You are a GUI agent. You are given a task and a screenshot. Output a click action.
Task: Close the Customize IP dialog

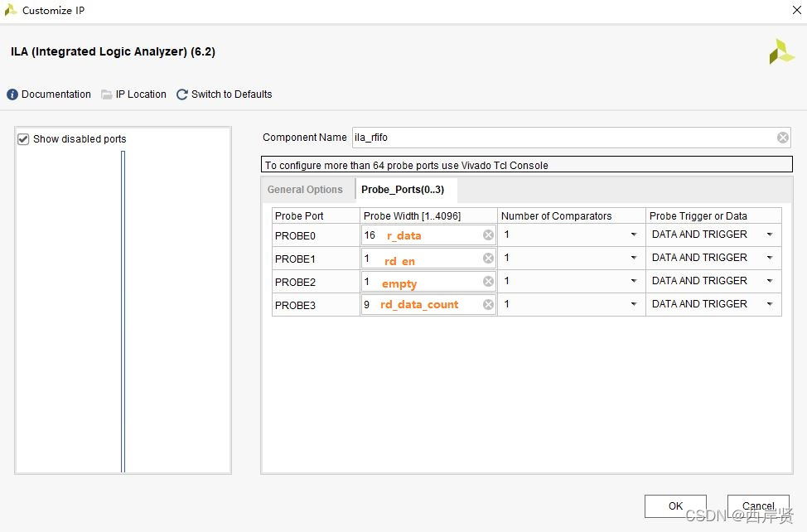click(797, 10)
